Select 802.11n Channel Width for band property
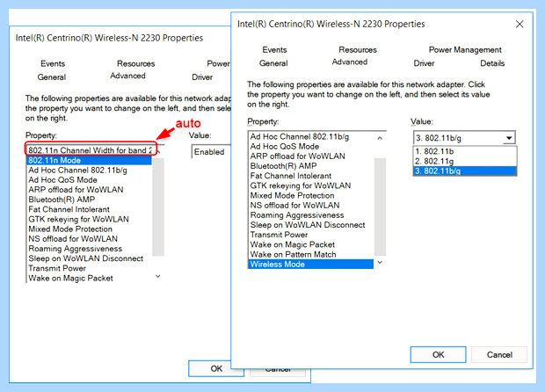The height and width of the screenshot is (392, 545). tap(90, 150)
